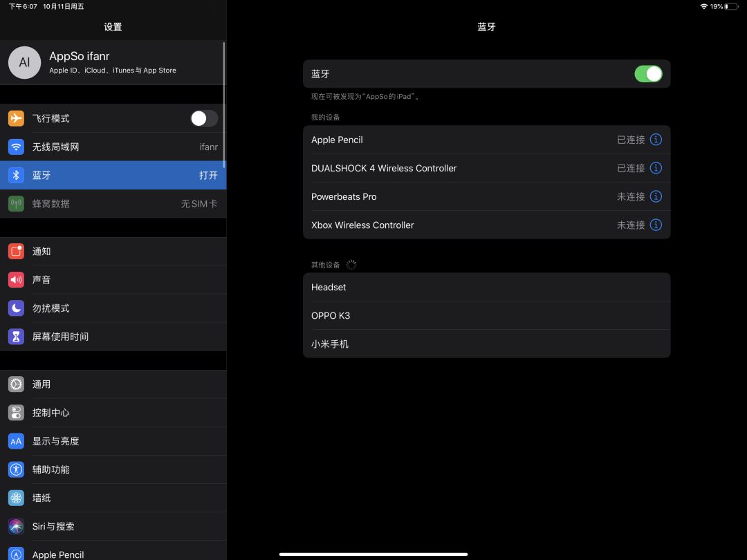Tap the discoverable as AppSo的iPad note

[365, 97]
